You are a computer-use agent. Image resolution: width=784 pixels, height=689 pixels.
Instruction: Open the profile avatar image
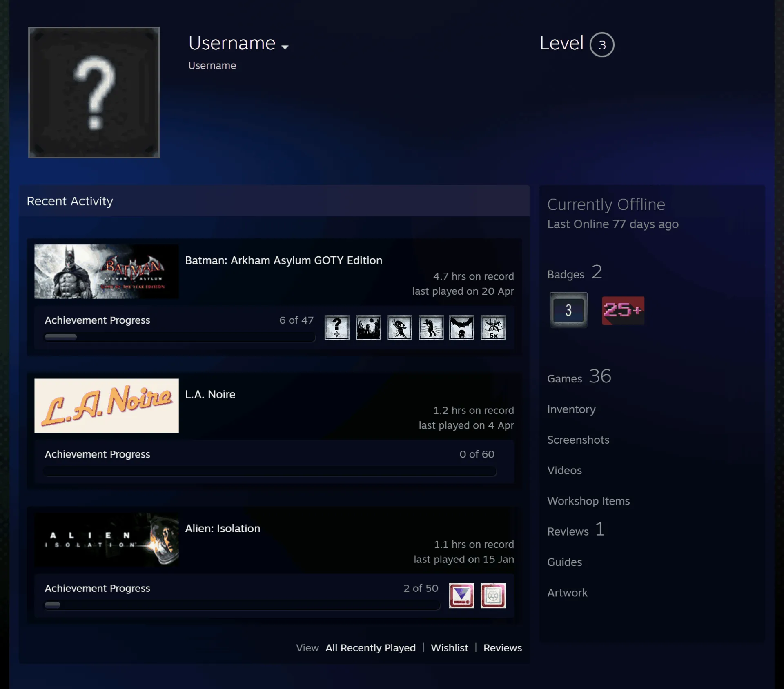(x=94, y=92)
